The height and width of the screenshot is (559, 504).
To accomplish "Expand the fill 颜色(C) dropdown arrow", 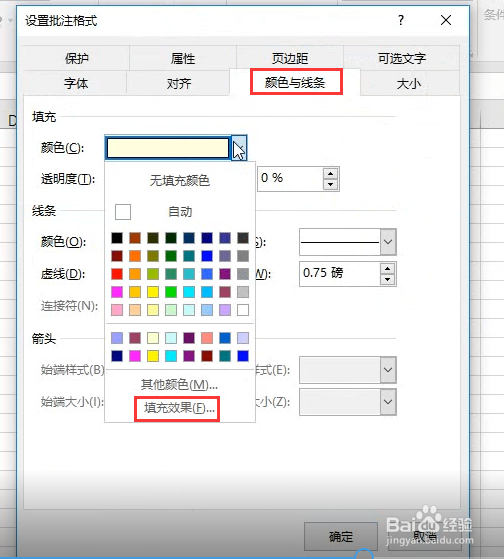I will click(239, 148).
